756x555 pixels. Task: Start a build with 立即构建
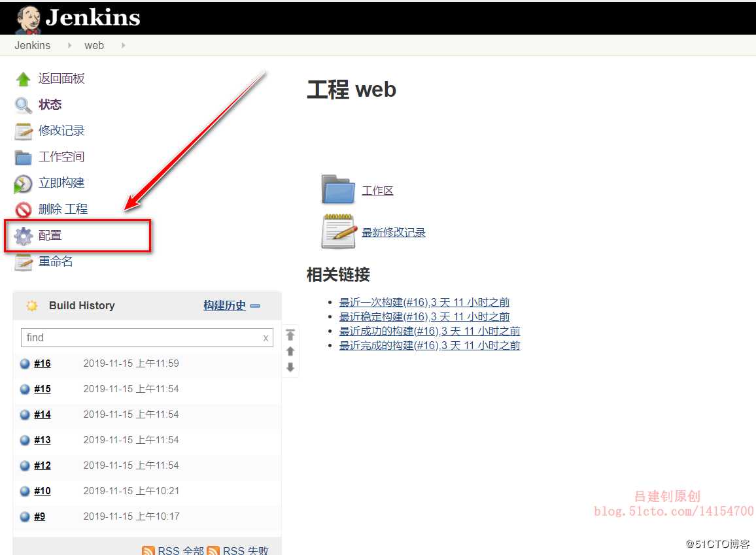(x=61, y=182)
